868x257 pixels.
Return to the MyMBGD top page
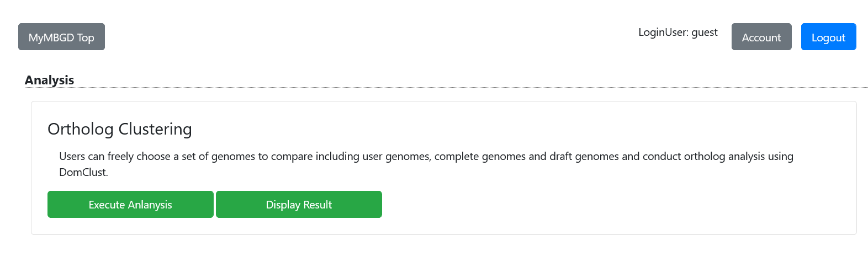pos(61,37)
